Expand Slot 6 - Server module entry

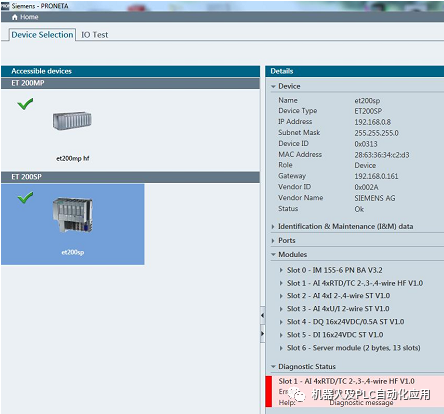(x=281, y=348)
